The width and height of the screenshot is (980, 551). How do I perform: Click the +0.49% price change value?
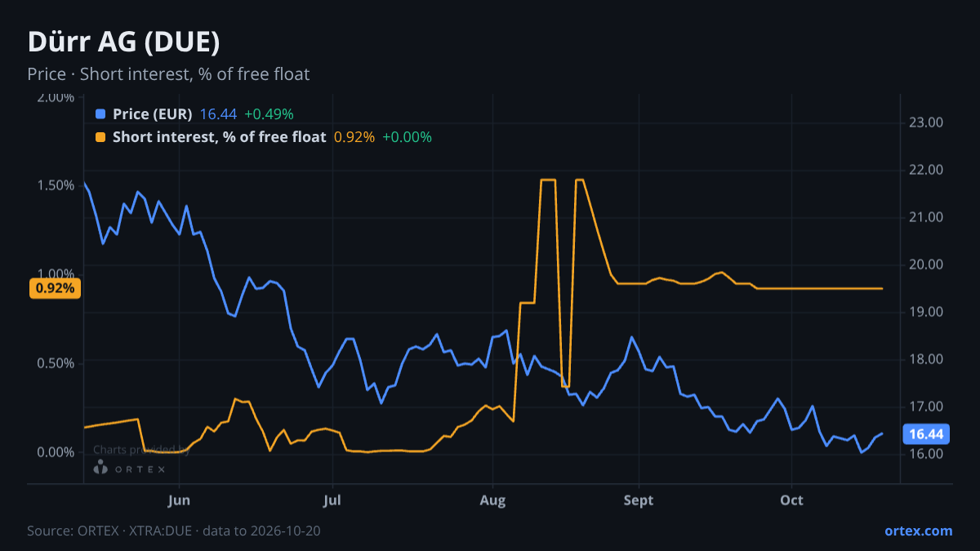269,114
